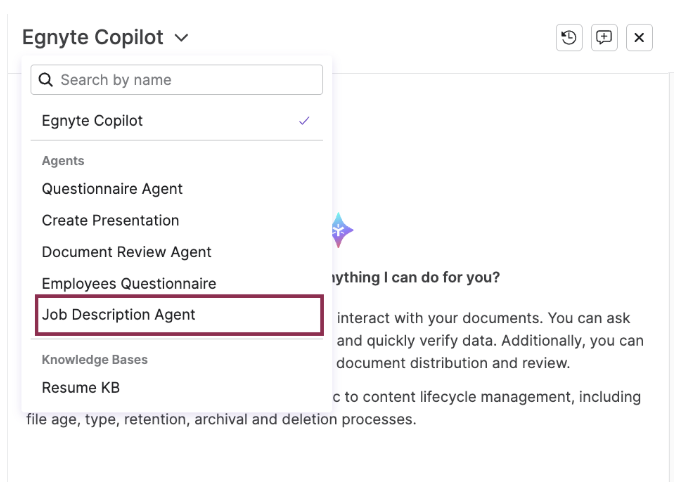The image size is (674, 482).
Task: Click the Agents section header
Action: click(63, 161)
